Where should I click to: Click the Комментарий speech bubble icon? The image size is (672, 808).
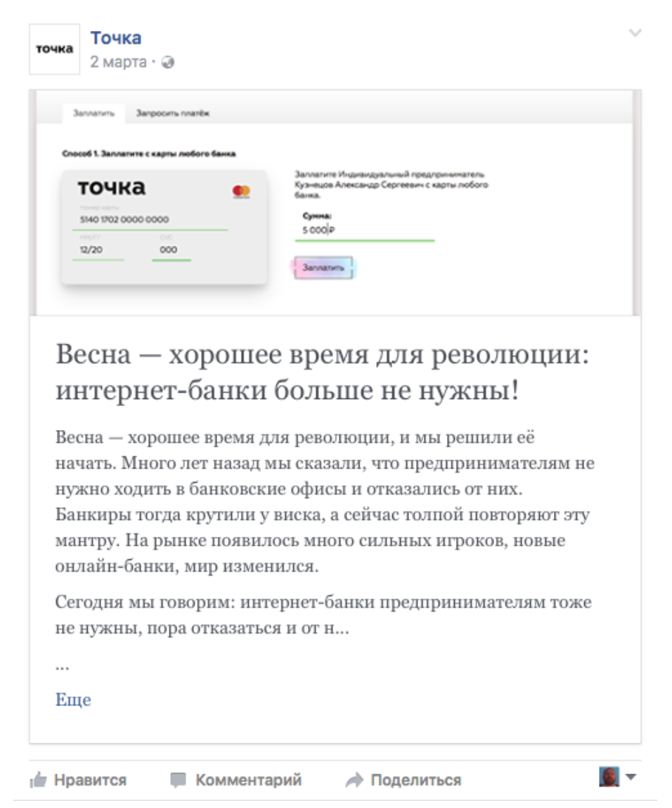pyautogui.click(x=179, y=780)
